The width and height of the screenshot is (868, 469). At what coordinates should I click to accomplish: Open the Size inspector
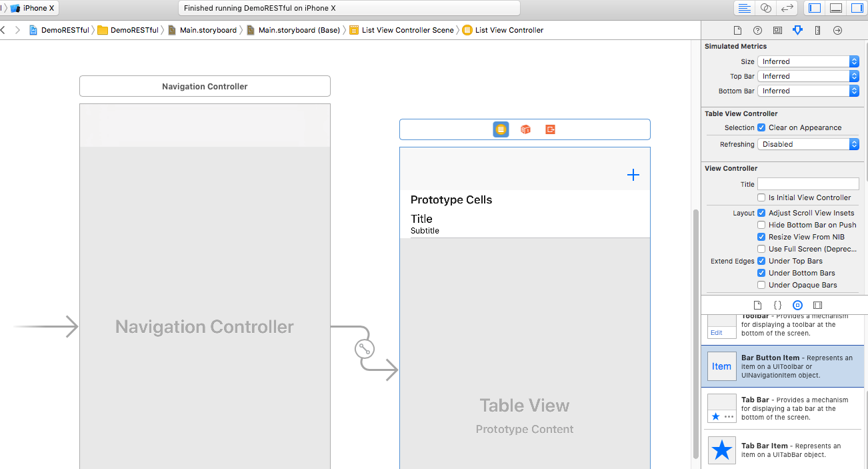(x=817, y=30)
